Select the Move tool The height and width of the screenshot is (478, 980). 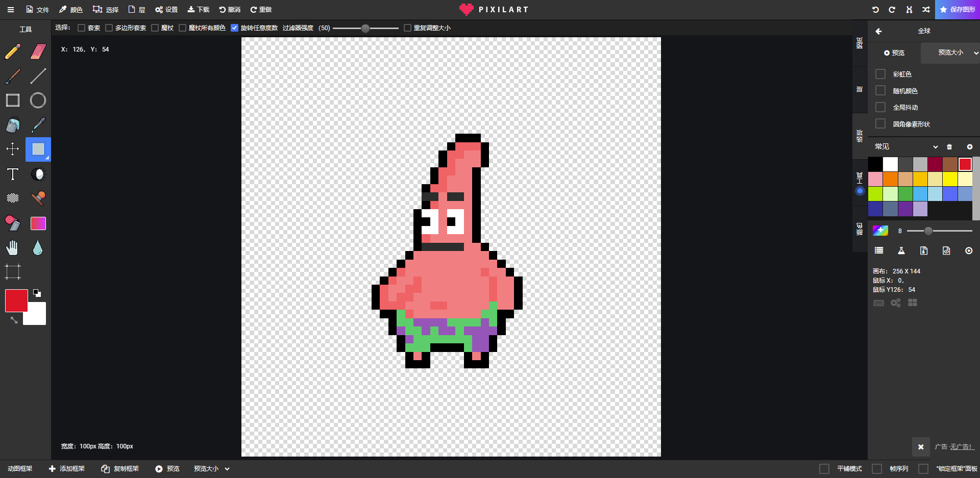coord(13,149)
